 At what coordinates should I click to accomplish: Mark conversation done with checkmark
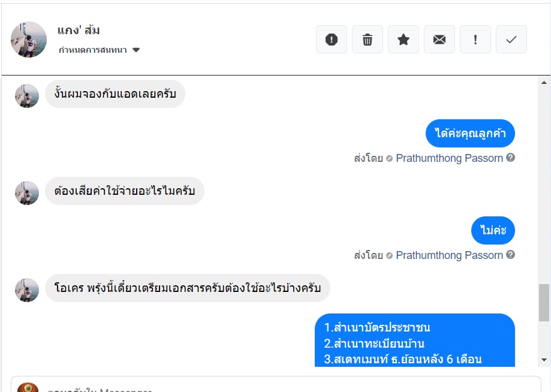511,40
